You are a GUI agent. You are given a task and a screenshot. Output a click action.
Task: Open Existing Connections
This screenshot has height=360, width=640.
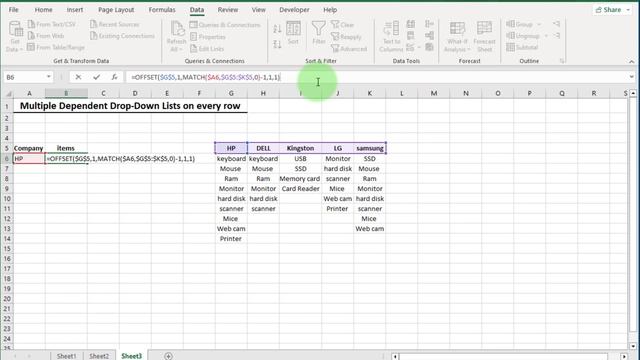click(122, 36)
